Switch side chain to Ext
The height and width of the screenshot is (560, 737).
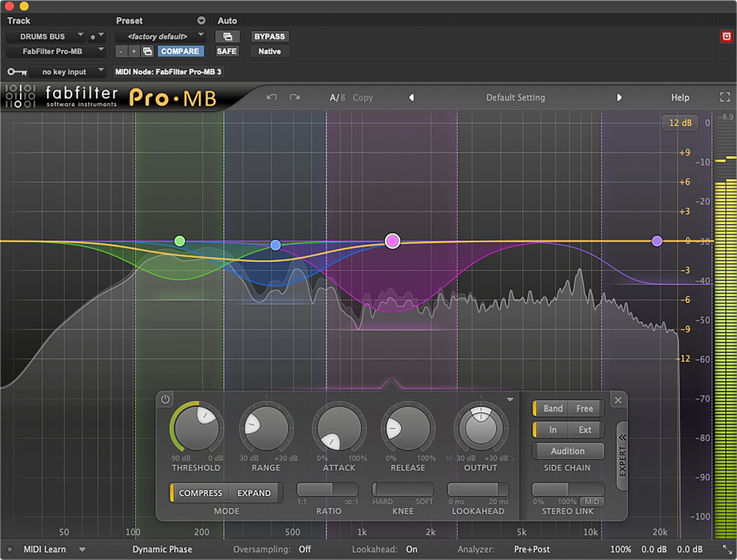click(x=585, y=430)
